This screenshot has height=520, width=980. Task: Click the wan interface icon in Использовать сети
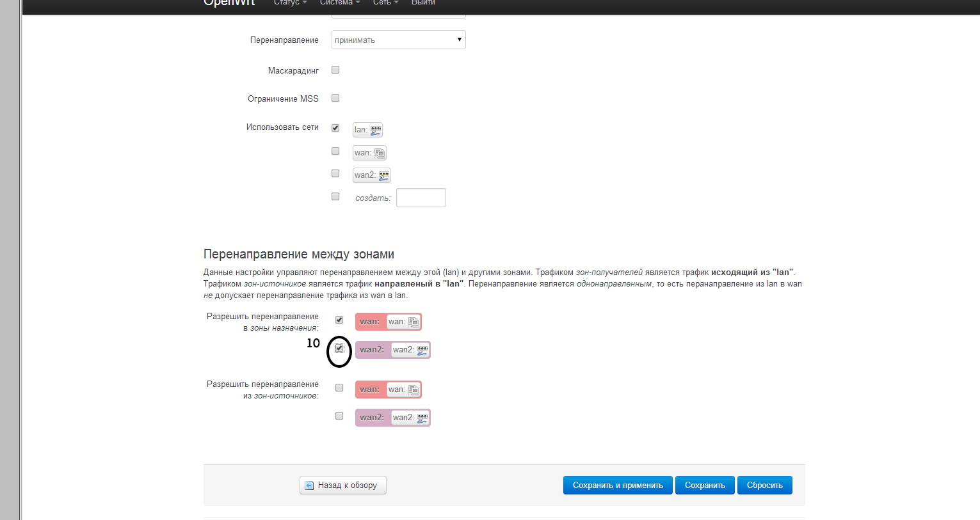(380, 153)
